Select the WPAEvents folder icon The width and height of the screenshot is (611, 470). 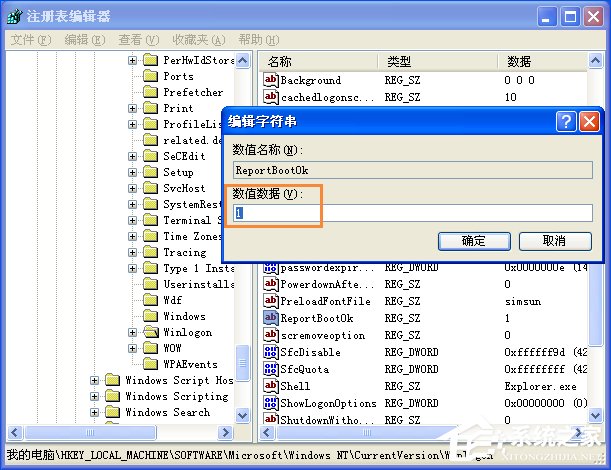pyautogui.click(x=150, y=364)
